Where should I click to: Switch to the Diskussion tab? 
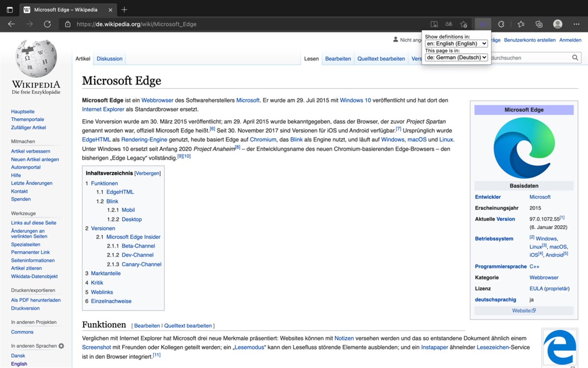coord(109,58)
